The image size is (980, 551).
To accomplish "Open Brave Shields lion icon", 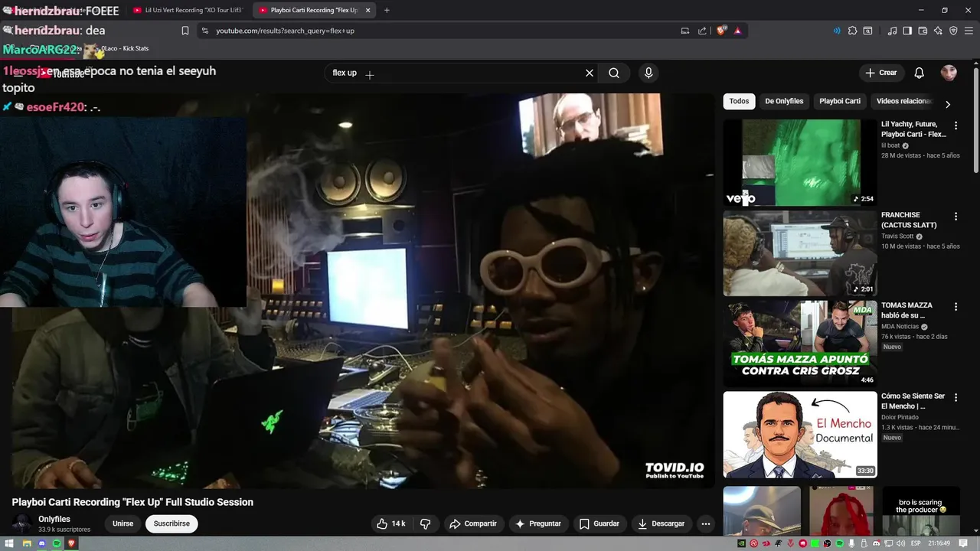I will point(721,31).
